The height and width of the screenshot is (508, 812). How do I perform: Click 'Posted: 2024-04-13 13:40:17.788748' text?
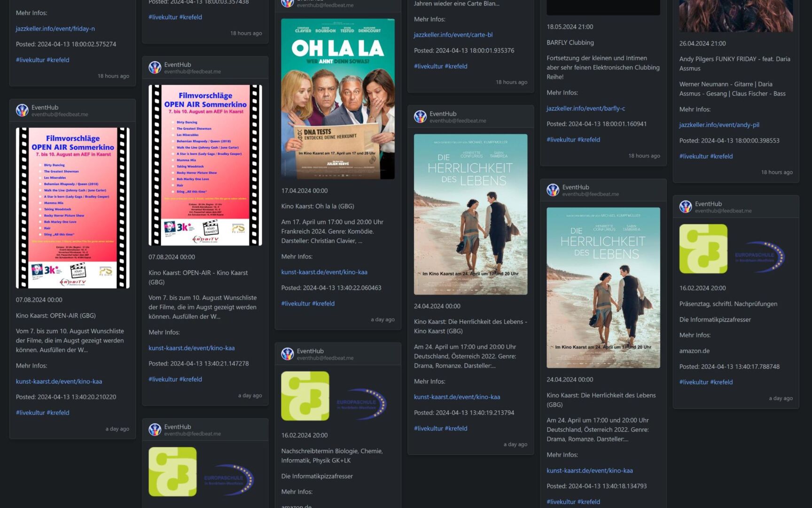(x=729, y=366)
